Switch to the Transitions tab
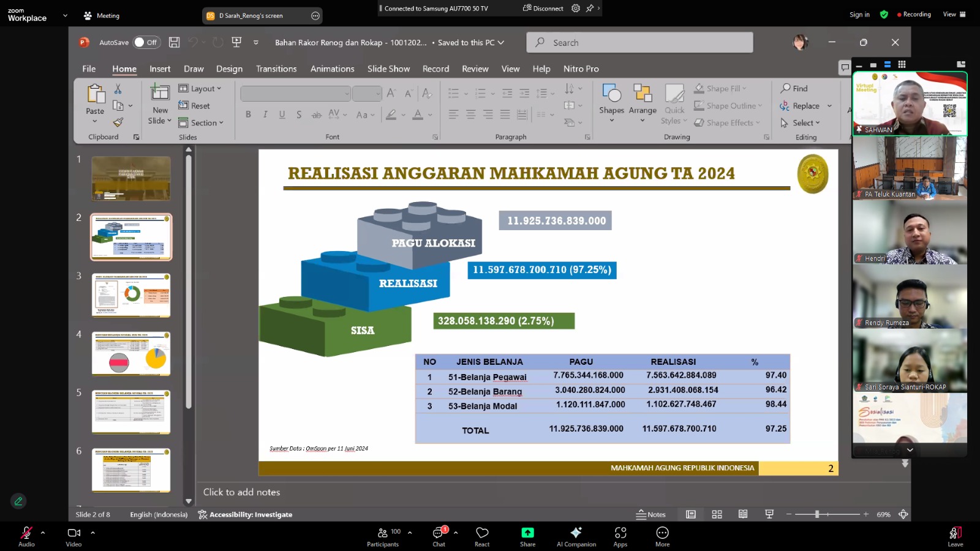This screenshot has height=551, width=980. (x=276, y=69)
